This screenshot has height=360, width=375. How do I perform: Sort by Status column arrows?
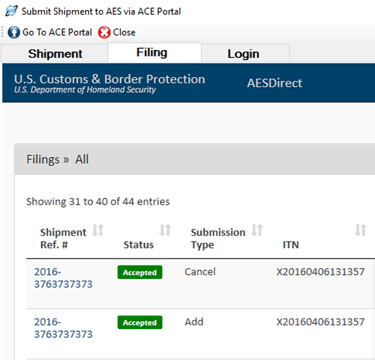point(165,230)
